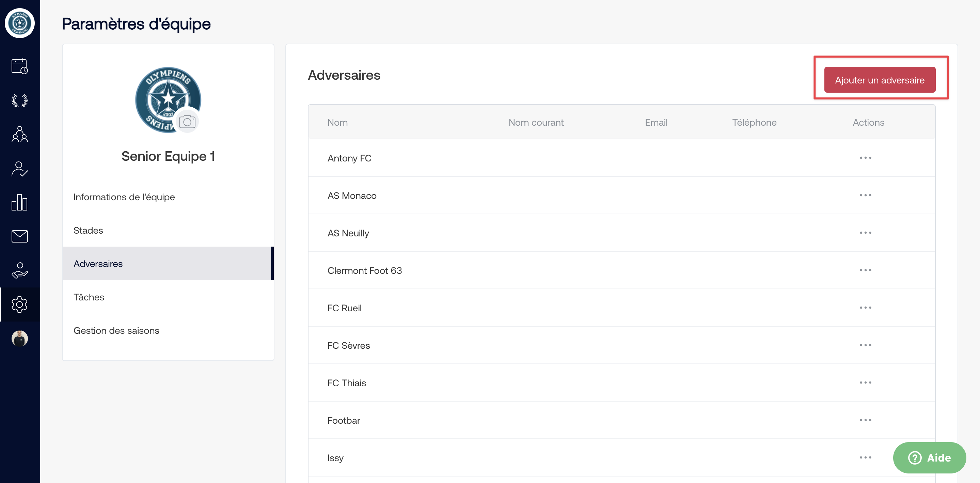
Task: Open actions menu for AS Neuilly
Action: (x=865, y=233)
